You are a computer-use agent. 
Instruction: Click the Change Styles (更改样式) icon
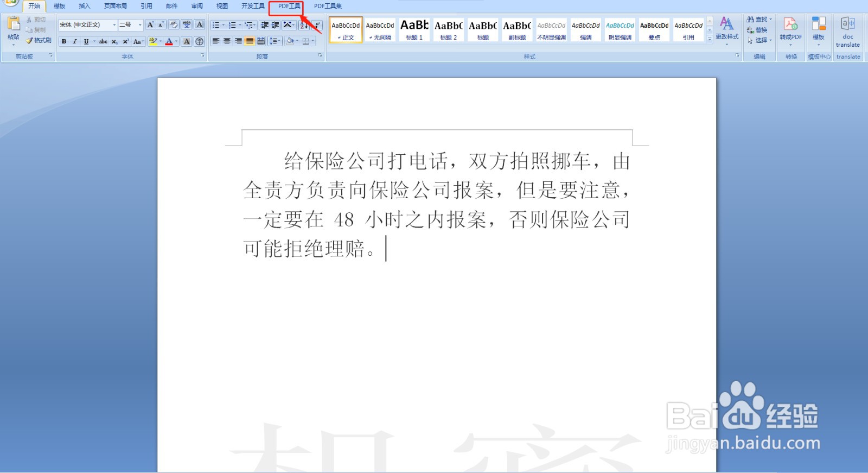[726, 23]
